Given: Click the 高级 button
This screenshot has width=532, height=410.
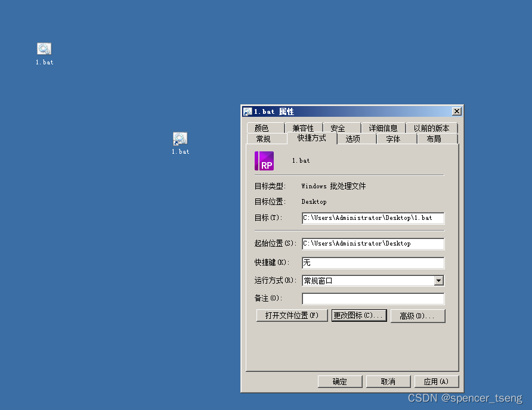Looking at the screenshot, I should 417,316.
